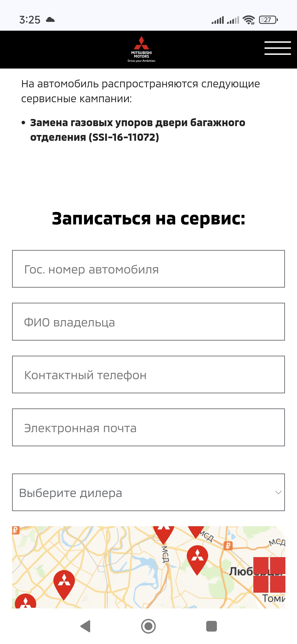This screenshot has height=644, width=297.
Task: Tap the SSI-16-11072 service campaign item
Action: click(137, 130)
